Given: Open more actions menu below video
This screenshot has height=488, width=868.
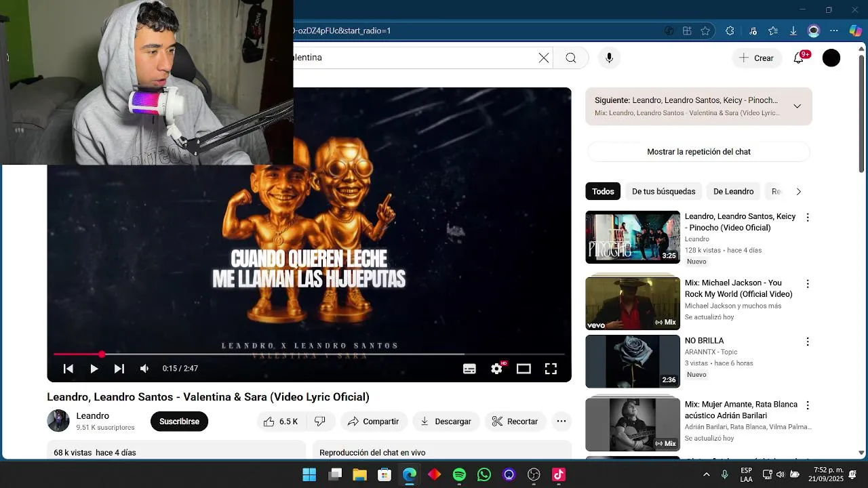Looking at the screenshot, I should [561, 422].
